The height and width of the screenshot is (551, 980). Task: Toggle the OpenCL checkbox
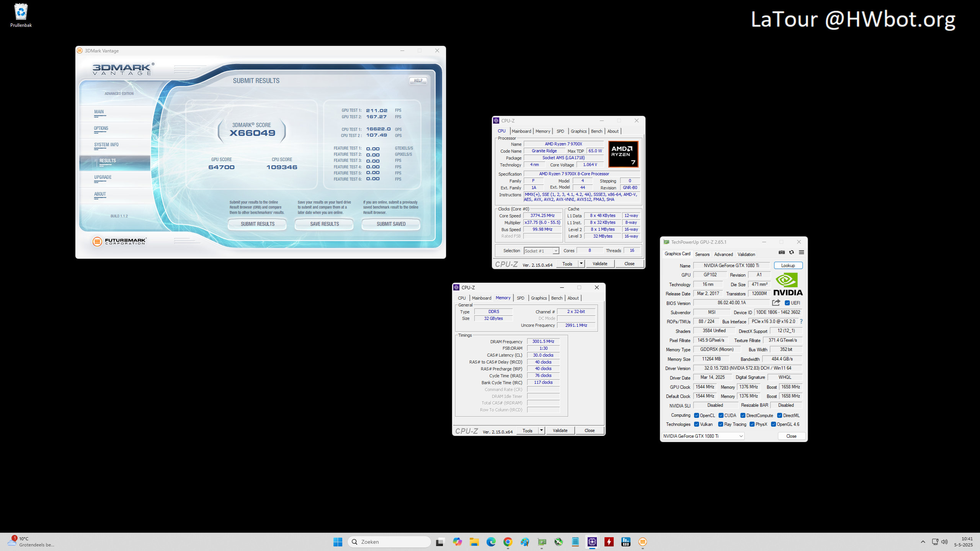coord(697,416)
